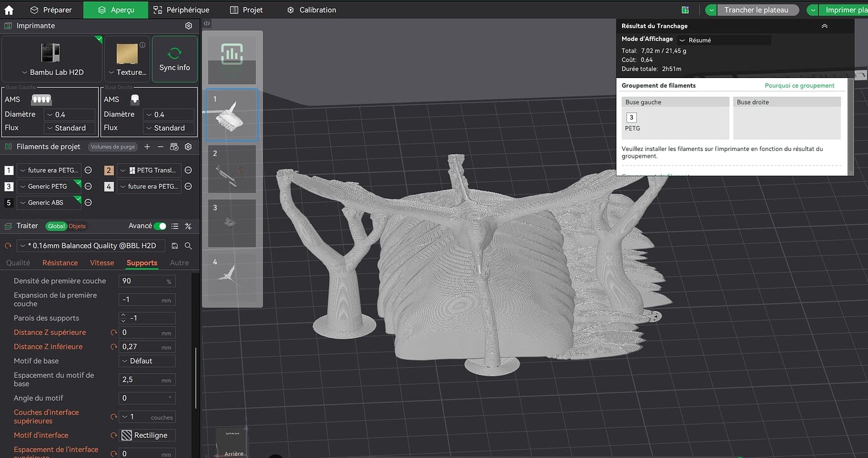Open printer settings gear icon
Screen dimensions: 868x458
tap(189, 26)
